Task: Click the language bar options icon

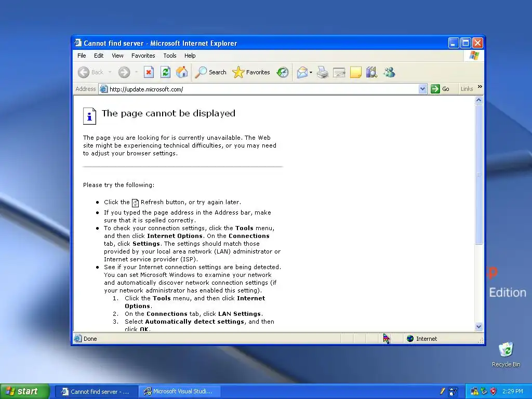Action: coord(453,392)
